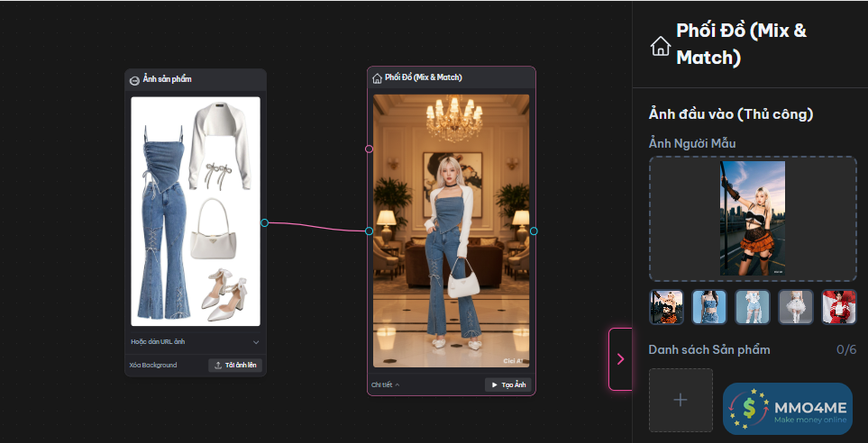
Task: Click the product outfit image in Ảnh sản phẩm
Action: coord(196,212)
